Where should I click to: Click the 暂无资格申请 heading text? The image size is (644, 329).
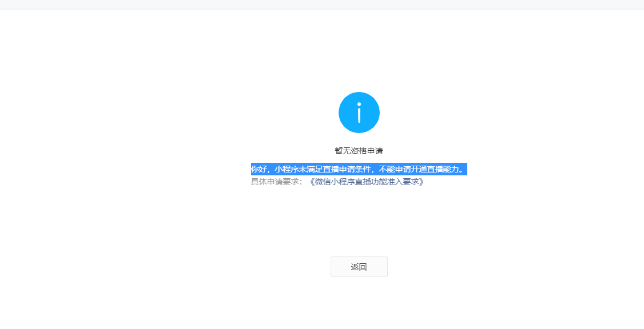point(359,151)
